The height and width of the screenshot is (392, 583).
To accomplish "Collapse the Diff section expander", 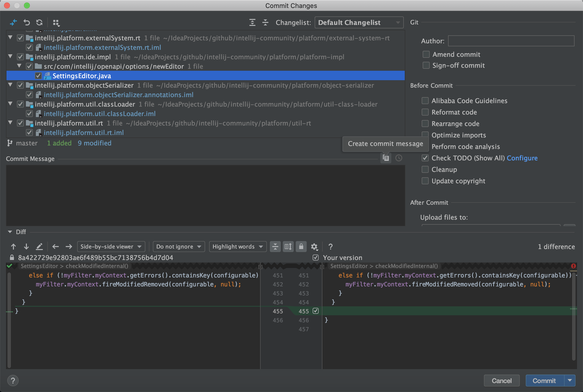I will (10, 232).
